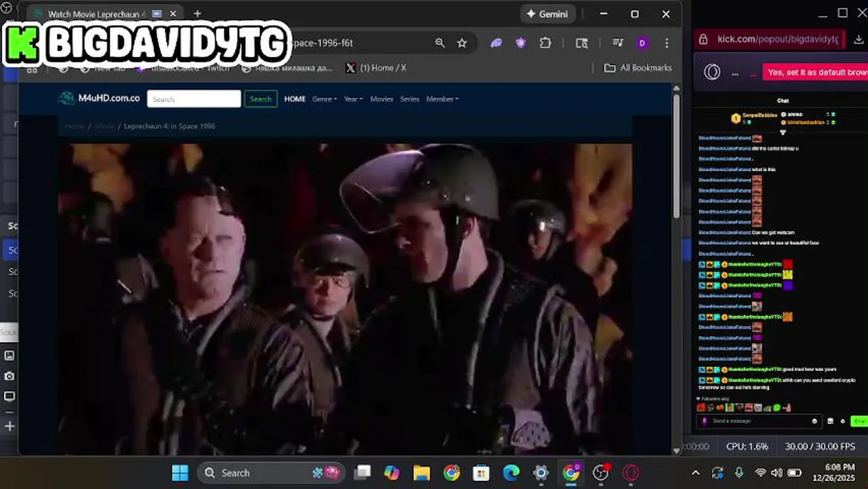The image size is (868, 489).
Task: Click the zoom magnifier in the address bar
Action: tap(440, 43)
